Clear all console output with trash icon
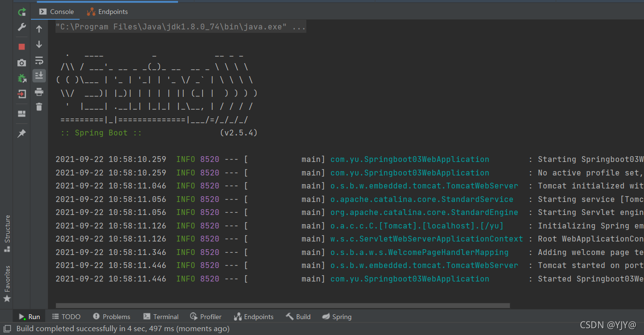644x335 pixels. (39, 107)
